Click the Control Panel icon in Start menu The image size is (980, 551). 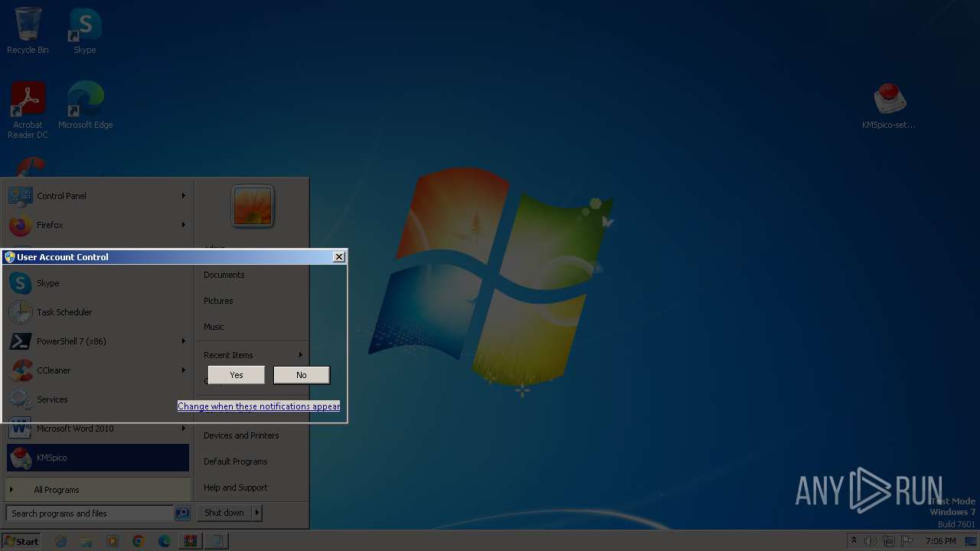(x=21, y=196)
